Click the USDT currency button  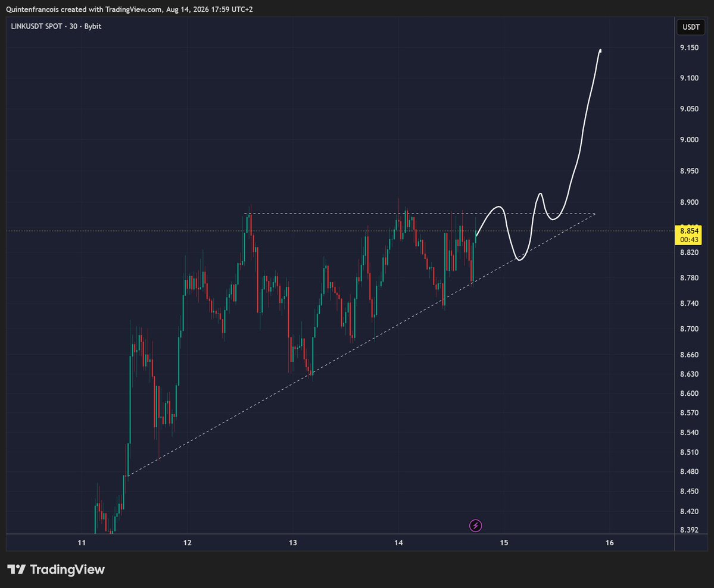click(x=691, y=27)
